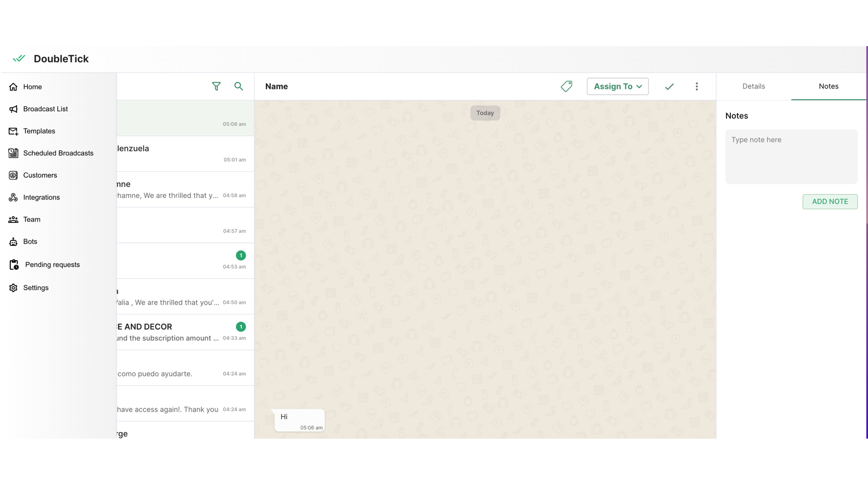Open the three-dot more options menu
The height and width of the screenshot is (488, 868).
coord(697,86)
